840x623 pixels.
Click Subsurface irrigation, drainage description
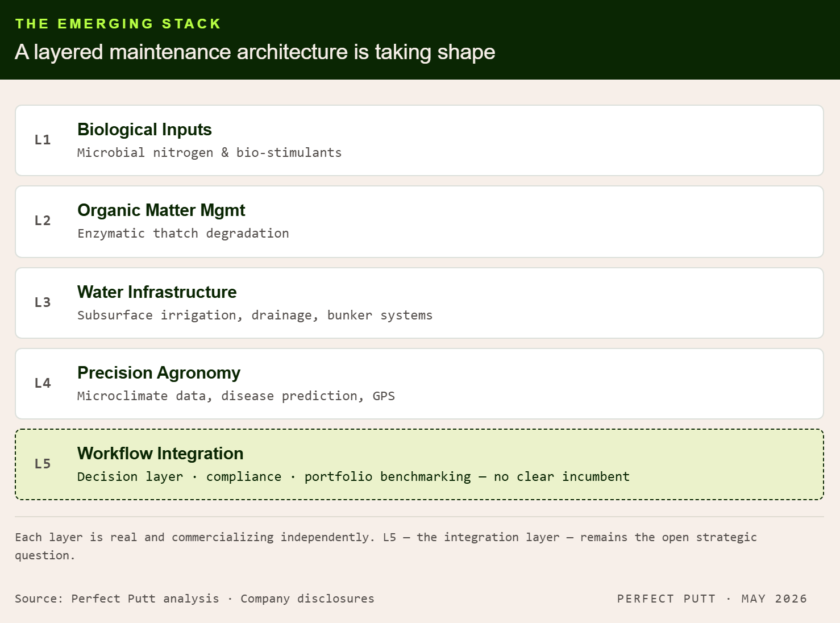[x=255, y=315]
